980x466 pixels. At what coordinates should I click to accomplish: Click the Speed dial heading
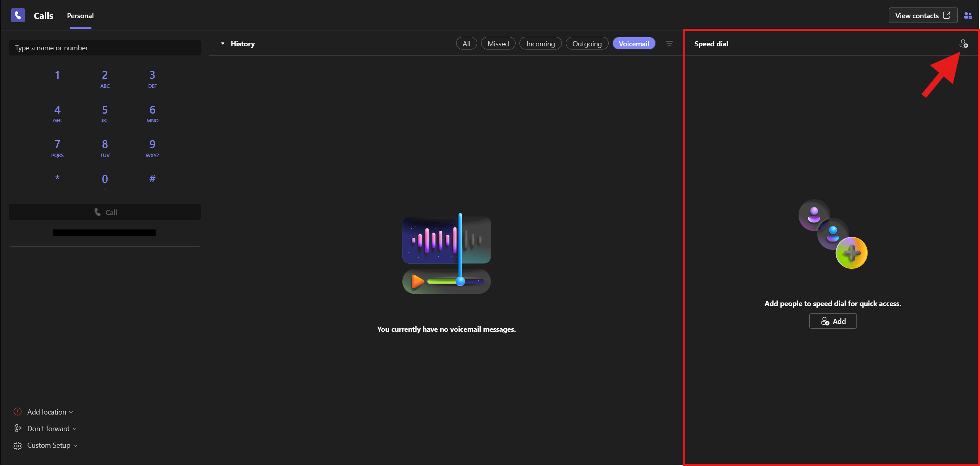click(711, 44)
